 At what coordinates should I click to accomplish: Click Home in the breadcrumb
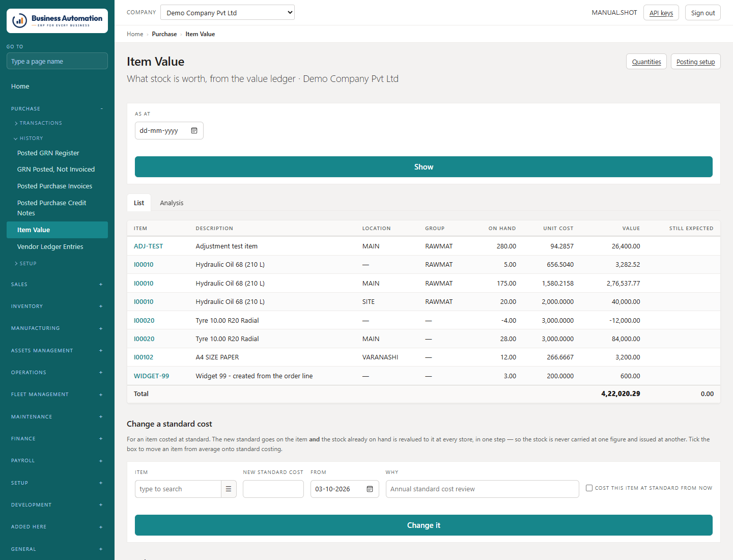pos(135,34)
